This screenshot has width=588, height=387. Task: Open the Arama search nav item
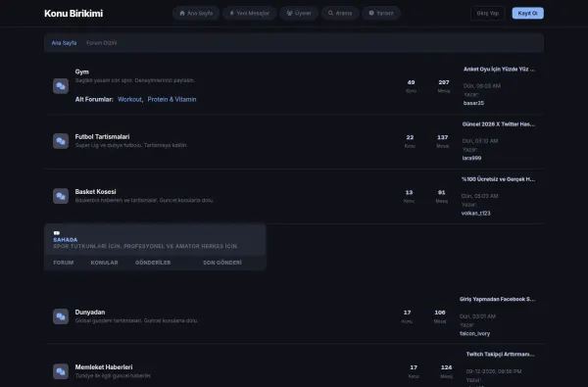[340, 13]
